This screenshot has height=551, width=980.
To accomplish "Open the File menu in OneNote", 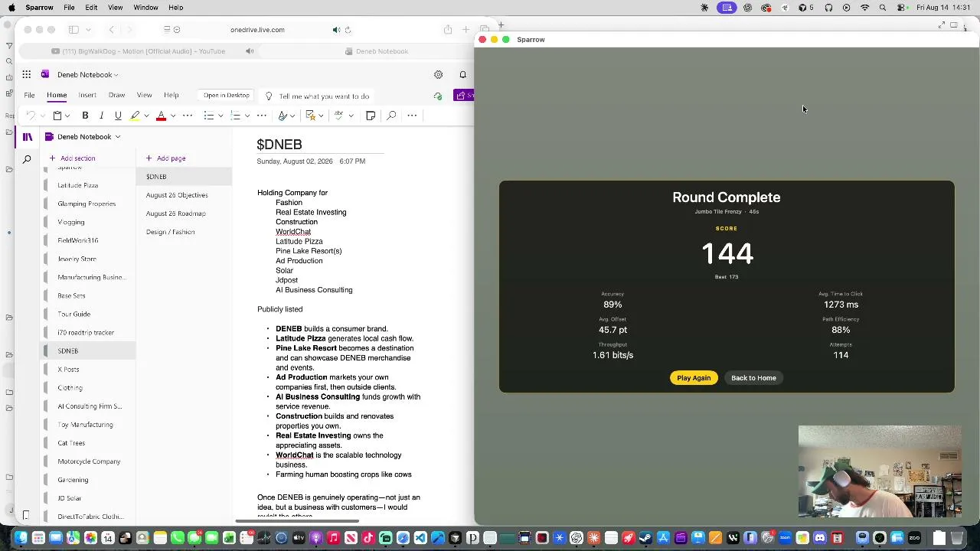I will tap(29, 96).
